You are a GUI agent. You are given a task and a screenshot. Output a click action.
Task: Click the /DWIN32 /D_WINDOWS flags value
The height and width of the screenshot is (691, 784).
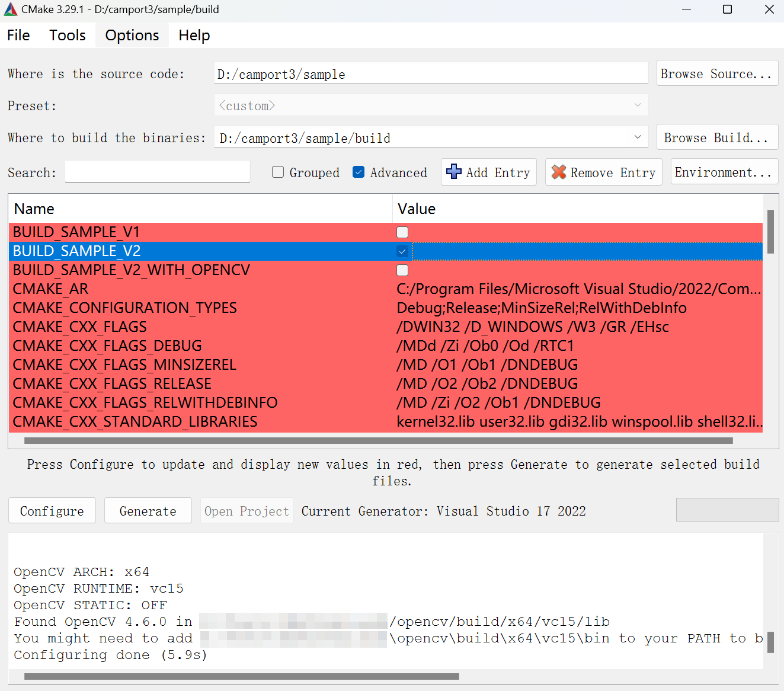point(533,327)
